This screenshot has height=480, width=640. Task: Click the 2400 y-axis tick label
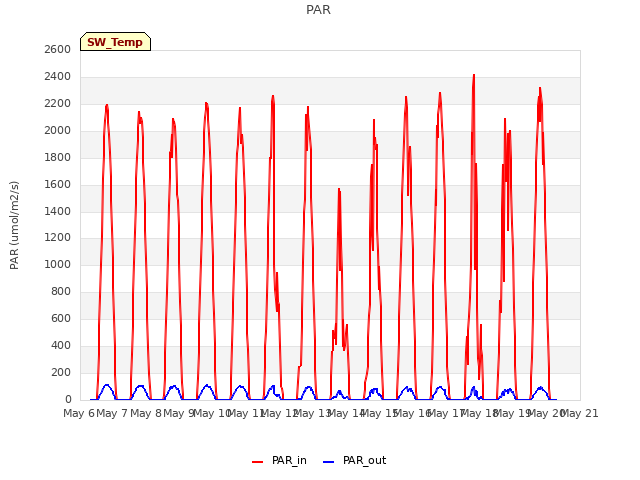pyautogui.click(x=58, y=76)
